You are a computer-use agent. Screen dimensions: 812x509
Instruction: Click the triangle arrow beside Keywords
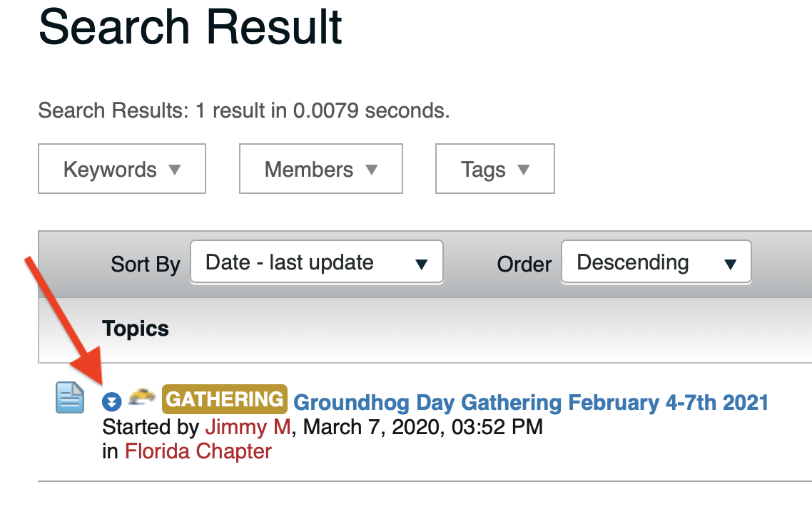tap(175, 170)
